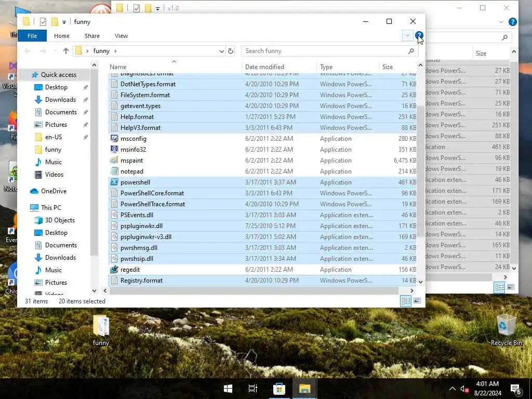Open the File menu
The image size is (532, 399).
(32, 36)
